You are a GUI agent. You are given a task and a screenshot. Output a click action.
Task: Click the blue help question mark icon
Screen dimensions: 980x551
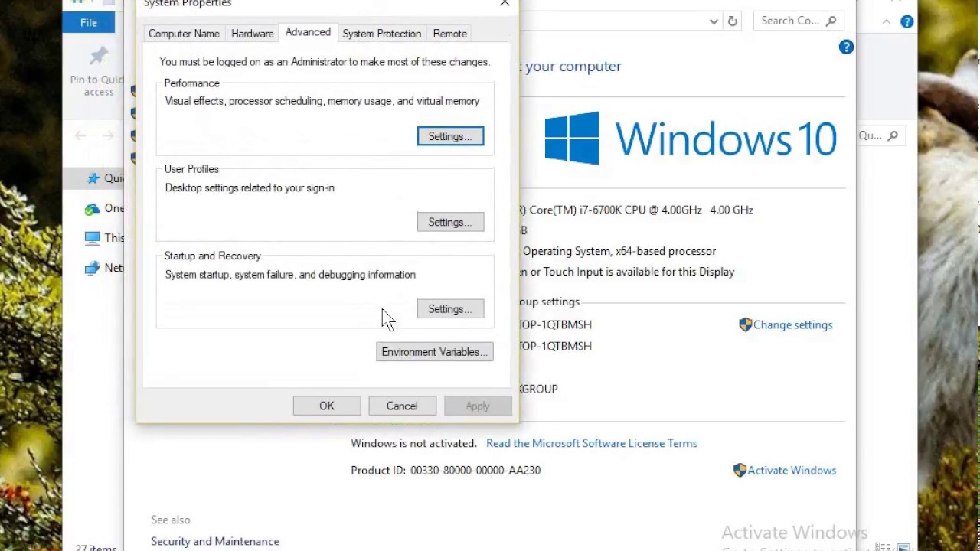point(846,47)
